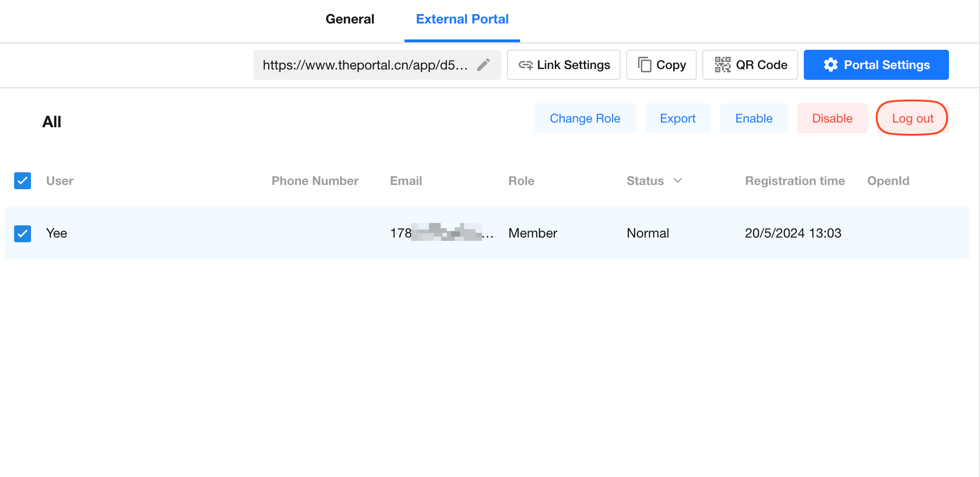Viewport: 980px width, 477px height.
Task: Click the gear icon in Portal Settings
Action: tap(831, 65)
